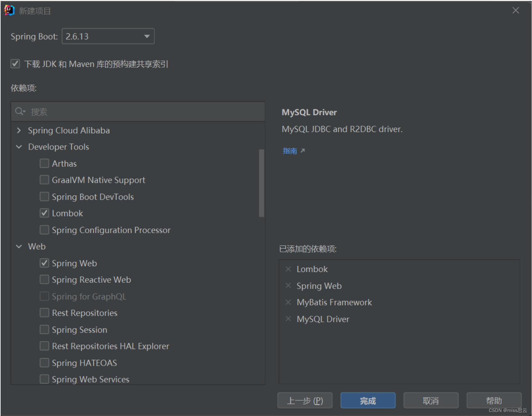Viewport: 532px width, 416px height.
Task: Enable Spring HATEOAS checkbox
Action: click(44, 363)
